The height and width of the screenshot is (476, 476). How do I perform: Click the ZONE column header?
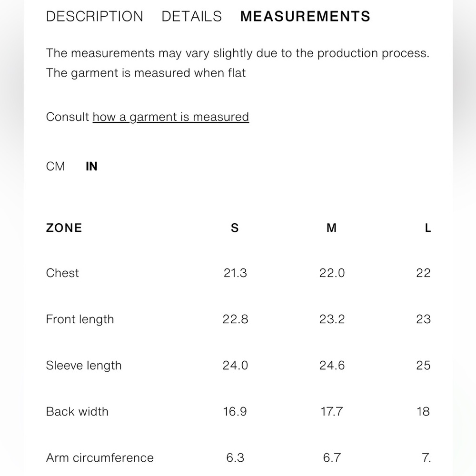coord(64,228)
